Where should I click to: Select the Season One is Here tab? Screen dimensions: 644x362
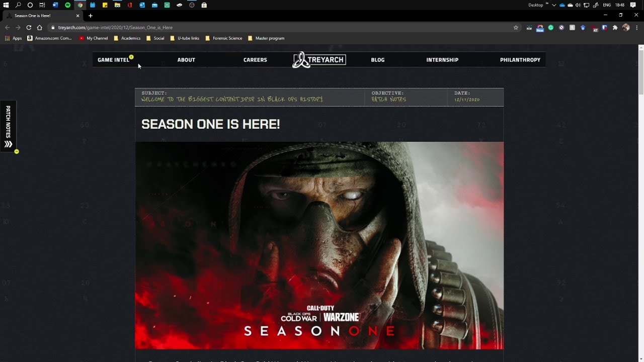43,16
